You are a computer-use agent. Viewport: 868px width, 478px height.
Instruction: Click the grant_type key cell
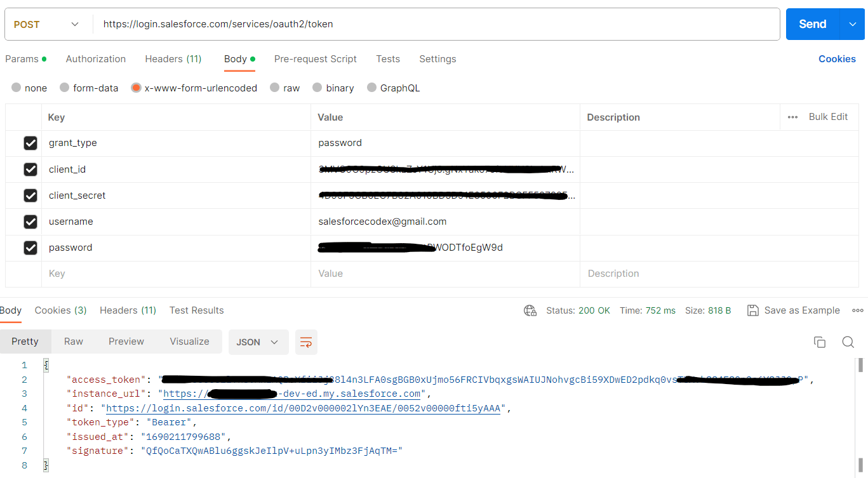pyautogui.click(x=177, y=143)
